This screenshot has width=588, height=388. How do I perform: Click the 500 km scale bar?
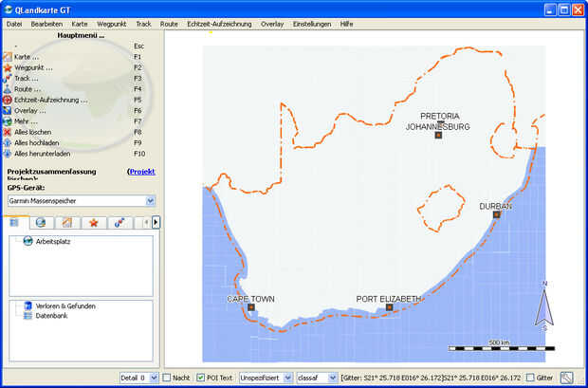click(x=502, y=346)
